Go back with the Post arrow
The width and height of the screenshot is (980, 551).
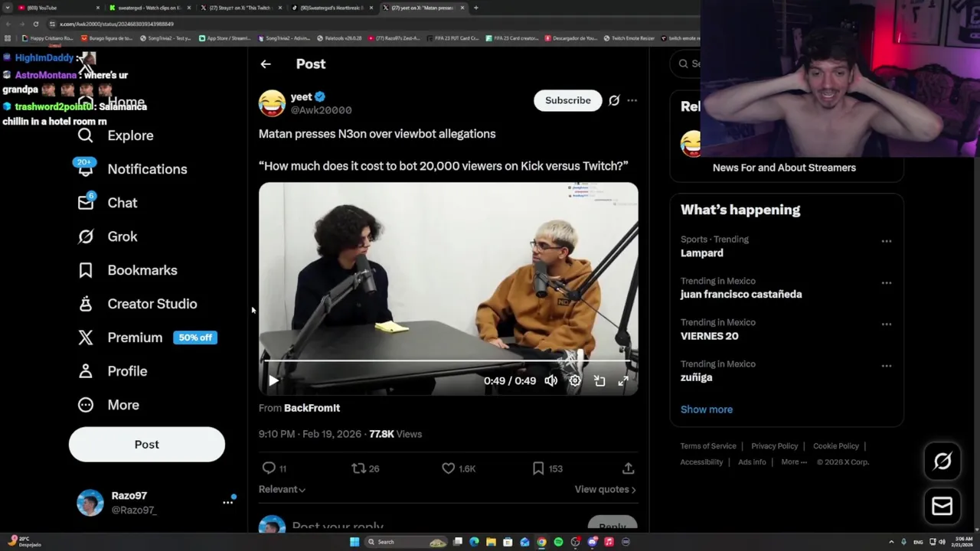coord(266,64)
